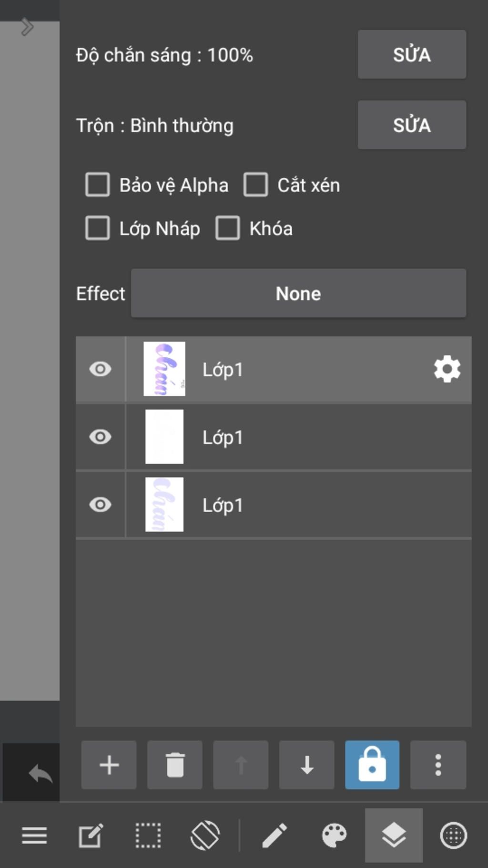Open the grid snap icon in bottom bar
The width and height of the screenshot is (488, 868).
(x=453, y=836)
